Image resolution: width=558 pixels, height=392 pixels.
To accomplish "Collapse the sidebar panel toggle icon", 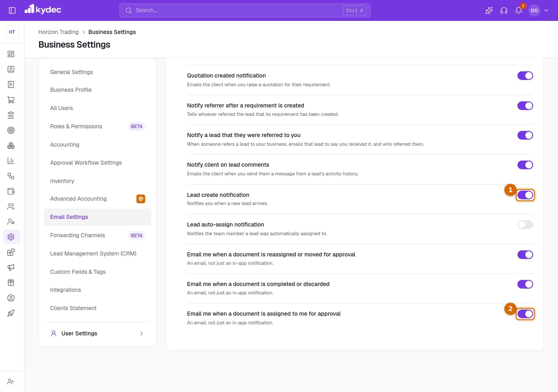I will (x=12, y=10).
